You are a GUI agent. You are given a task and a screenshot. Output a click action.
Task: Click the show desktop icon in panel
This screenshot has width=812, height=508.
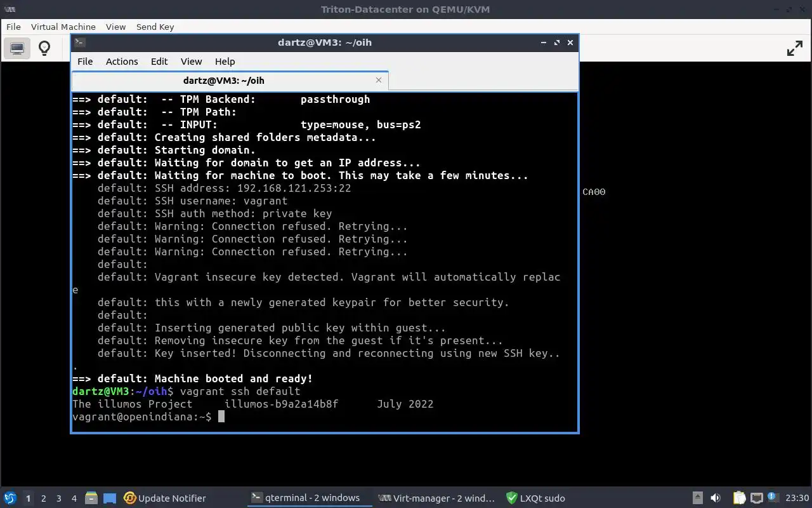(x=110, y=498)
